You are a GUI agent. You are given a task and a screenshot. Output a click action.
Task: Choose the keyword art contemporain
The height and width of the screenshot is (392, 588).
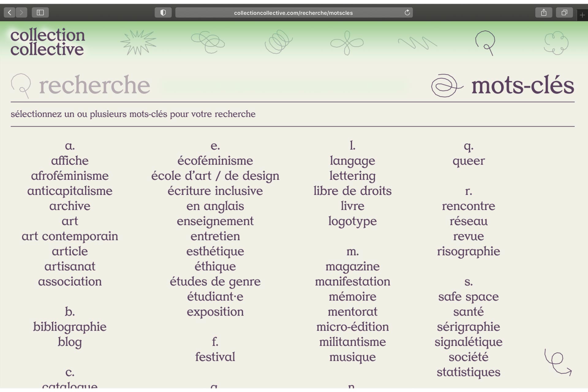[70, 236]
